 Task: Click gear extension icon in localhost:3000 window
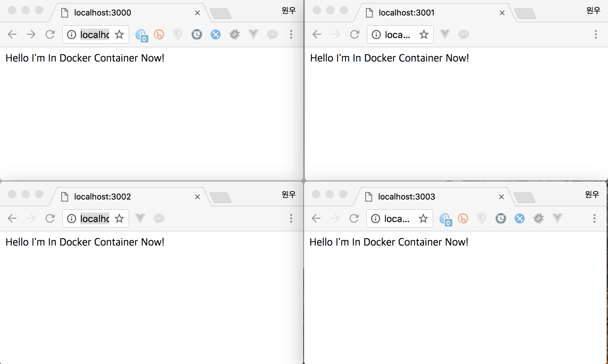click(235, 34)
